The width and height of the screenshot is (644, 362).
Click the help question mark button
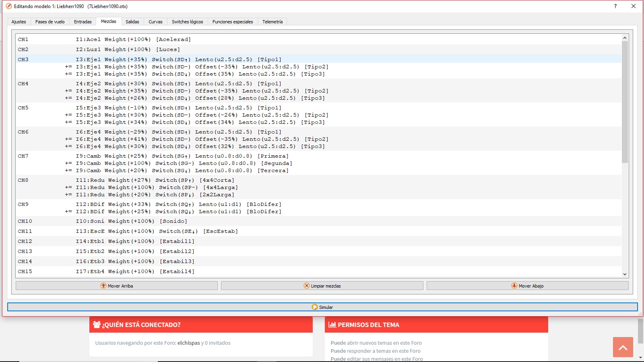(x=615, y=6)
